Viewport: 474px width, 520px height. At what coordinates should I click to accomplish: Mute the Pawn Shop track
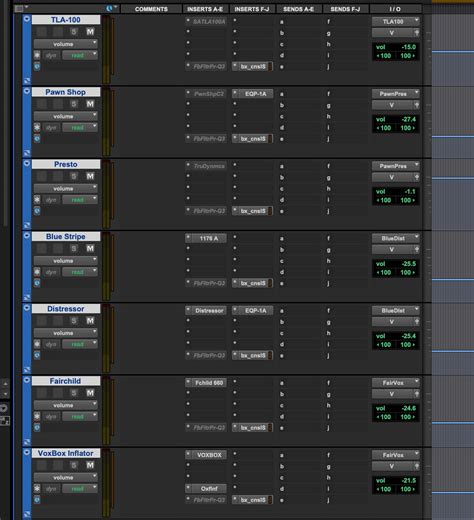tap(90, 104)
